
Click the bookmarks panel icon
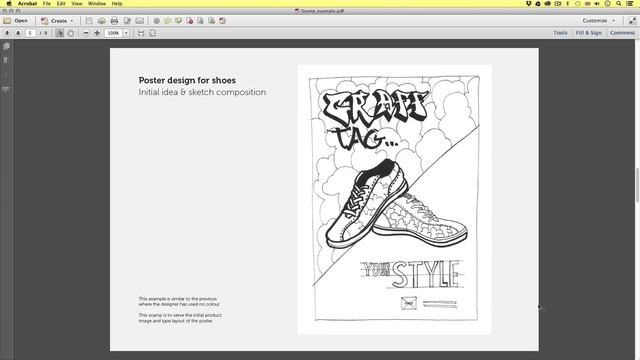(6, 60)
